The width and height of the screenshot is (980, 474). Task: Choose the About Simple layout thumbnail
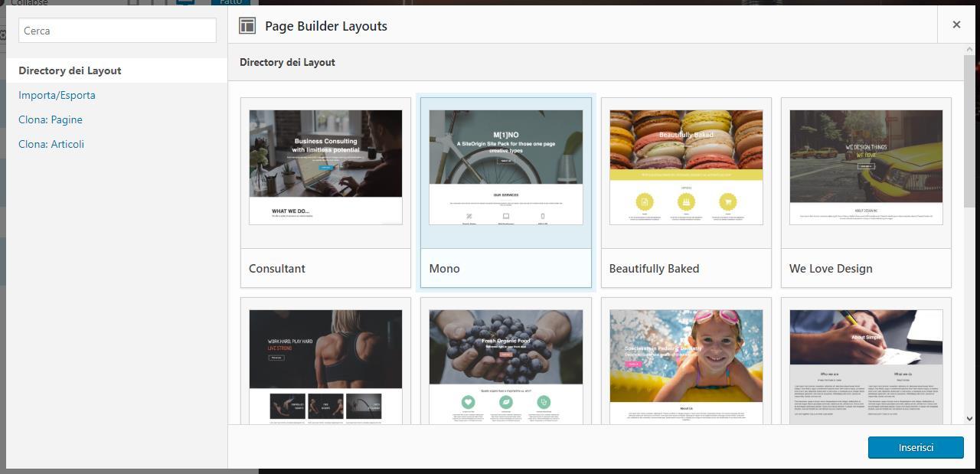pos(866,366)
